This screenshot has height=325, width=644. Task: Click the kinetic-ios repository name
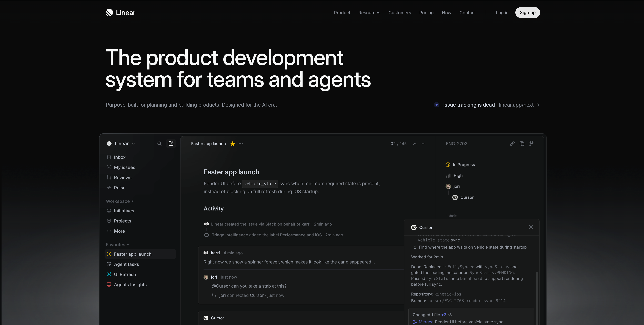tap(448, 294)
